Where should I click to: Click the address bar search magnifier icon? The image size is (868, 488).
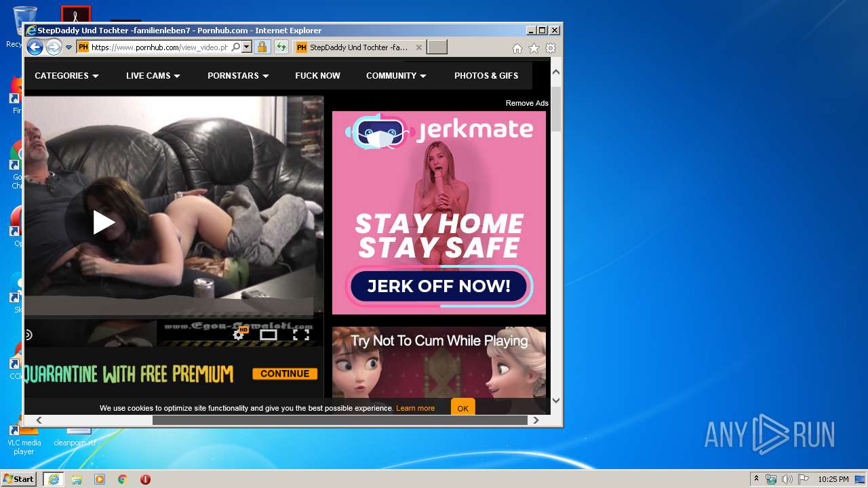pyautogui.click(x=235, y=47)
